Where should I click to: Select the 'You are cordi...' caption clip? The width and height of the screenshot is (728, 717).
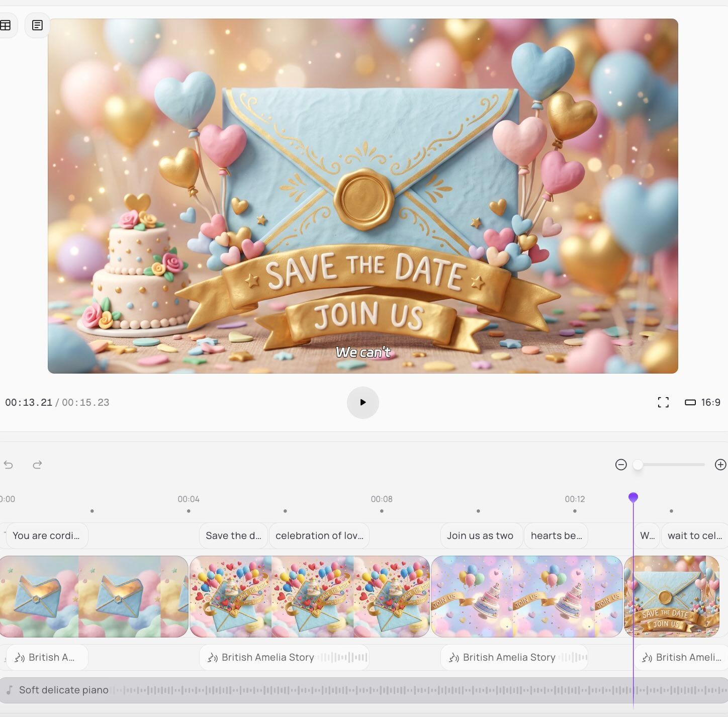point(46,535)
